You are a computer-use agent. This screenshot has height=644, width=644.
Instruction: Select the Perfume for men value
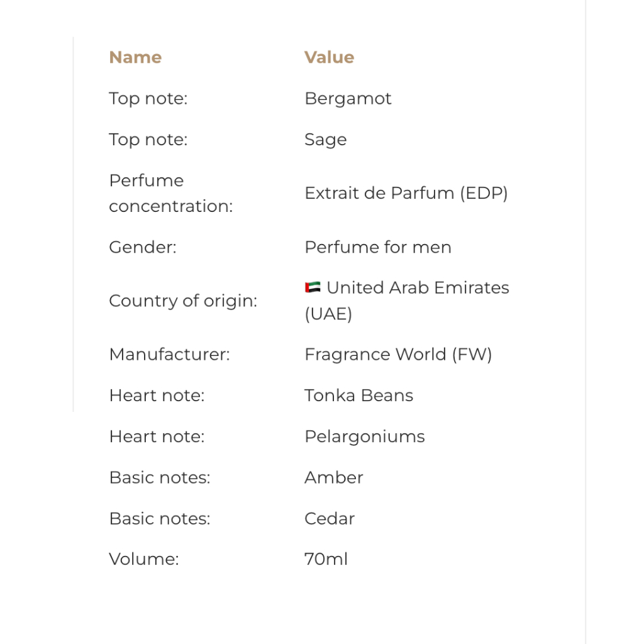point(377,247)
